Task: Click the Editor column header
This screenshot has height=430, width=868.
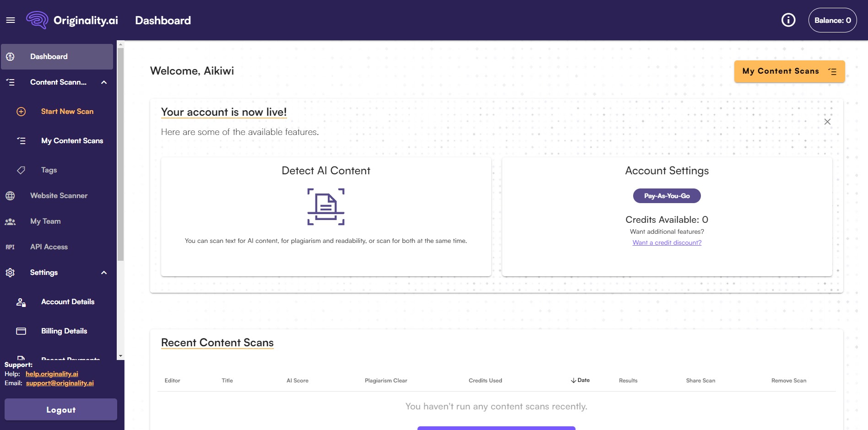Action: click(173, 381)
